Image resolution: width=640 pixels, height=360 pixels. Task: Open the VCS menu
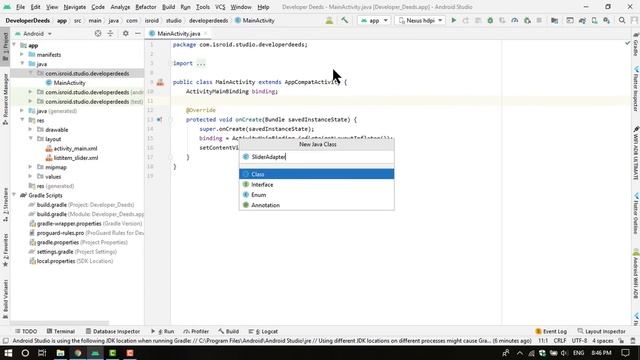pyautogui.click(x=220, y=7)
